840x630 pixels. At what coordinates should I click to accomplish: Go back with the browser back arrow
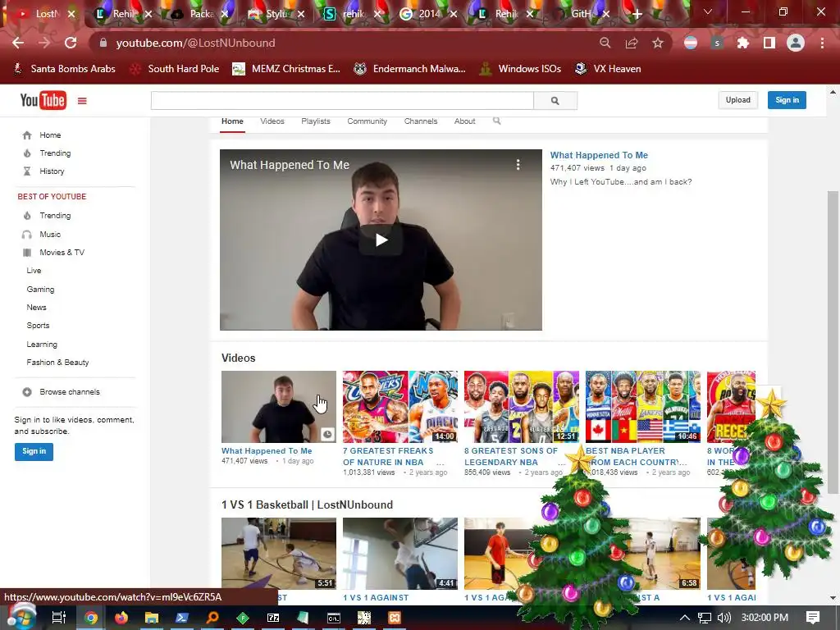click(18, 43)
